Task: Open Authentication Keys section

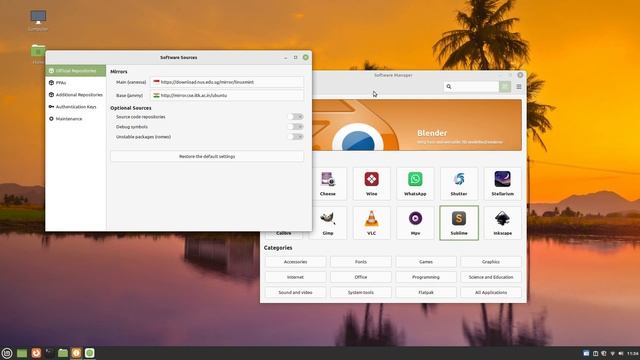Action: tap(76, 107)
